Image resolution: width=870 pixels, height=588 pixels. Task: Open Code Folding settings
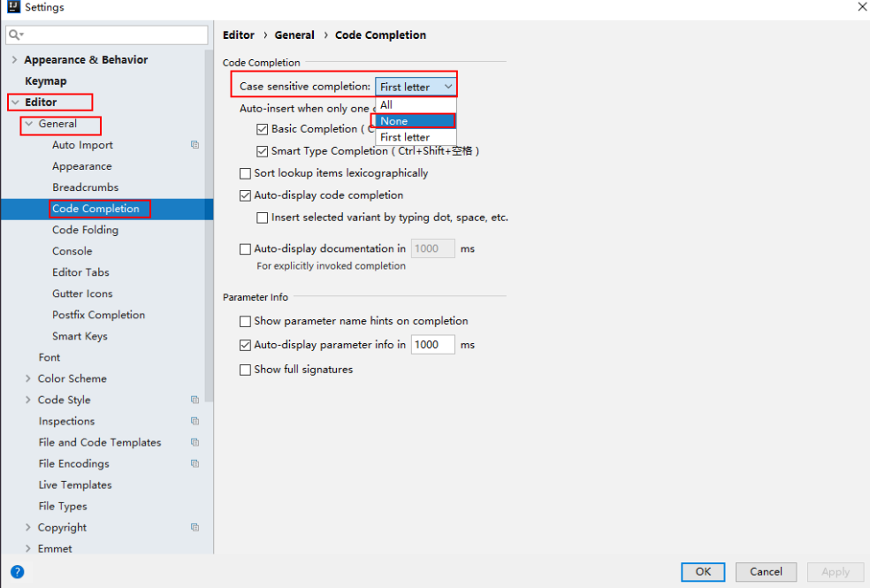tap(86, 230)
